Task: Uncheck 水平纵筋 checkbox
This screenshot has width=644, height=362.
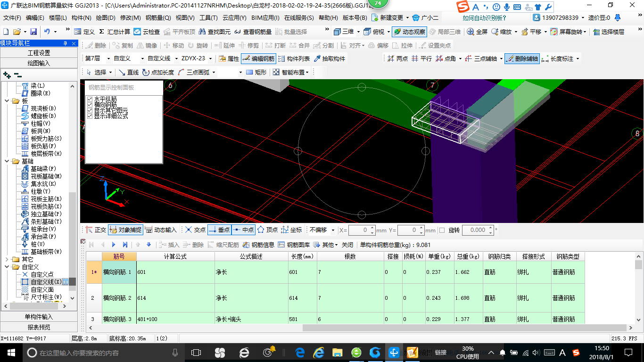Action: click(90, 99)
